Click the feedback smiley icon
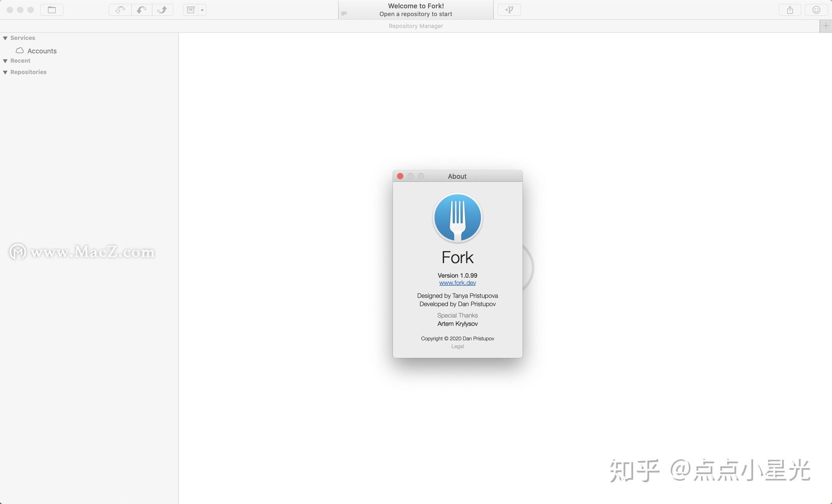 point(816,10)
